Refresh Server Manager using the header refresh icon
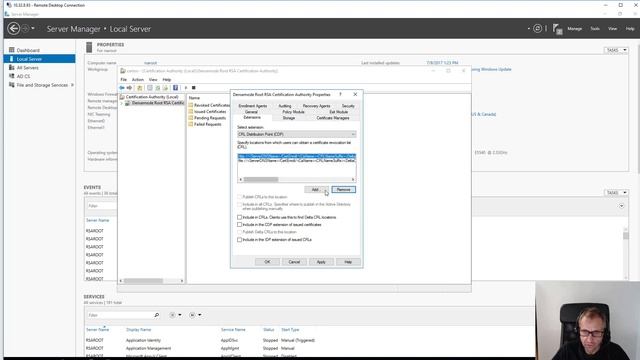Image resolution: width=640 pixels, height=360 pixels. tap(538, 29)
